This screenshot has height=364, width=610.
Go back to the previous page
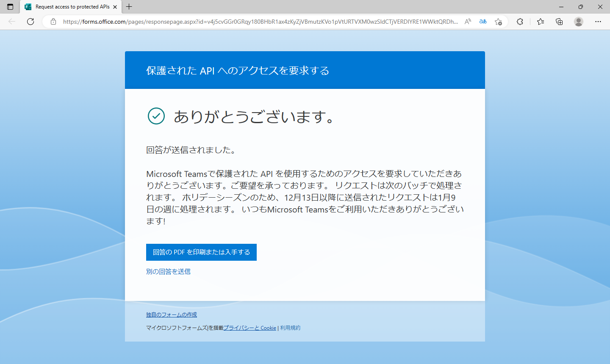[12, 22]
